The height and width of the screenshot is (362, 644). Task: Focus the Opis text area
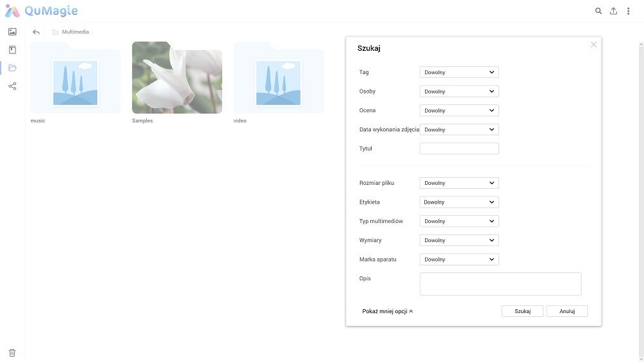point(500,284)
